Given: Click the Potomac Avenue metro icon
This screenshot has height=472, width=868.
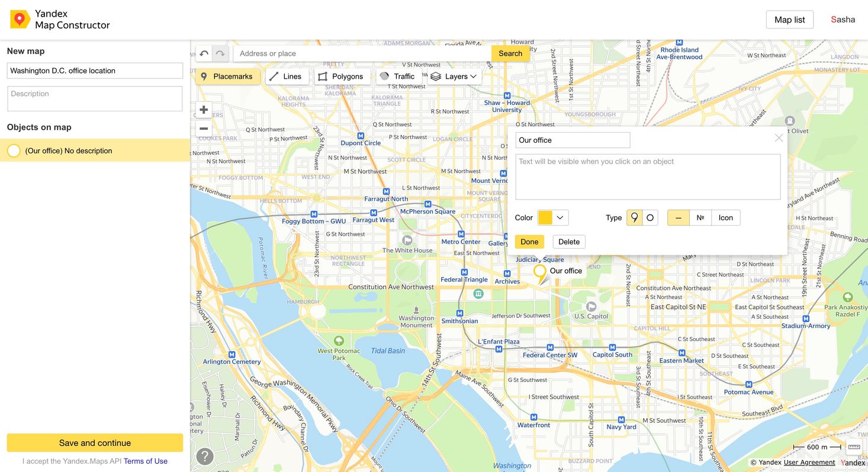Looking at the screenshot, I should point(748,384).
